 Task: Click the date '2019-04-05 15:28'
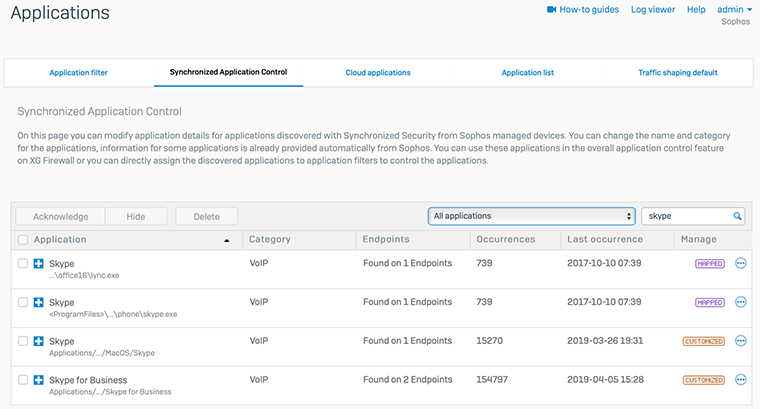(605, 379)
